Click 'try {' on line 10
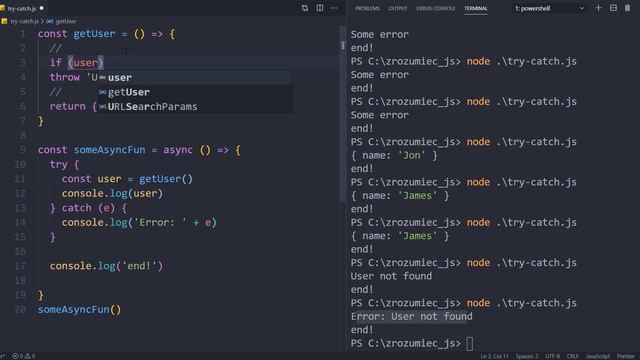This screenshot has height=360, width=640. pyautogui.click(x=64, y=164)
